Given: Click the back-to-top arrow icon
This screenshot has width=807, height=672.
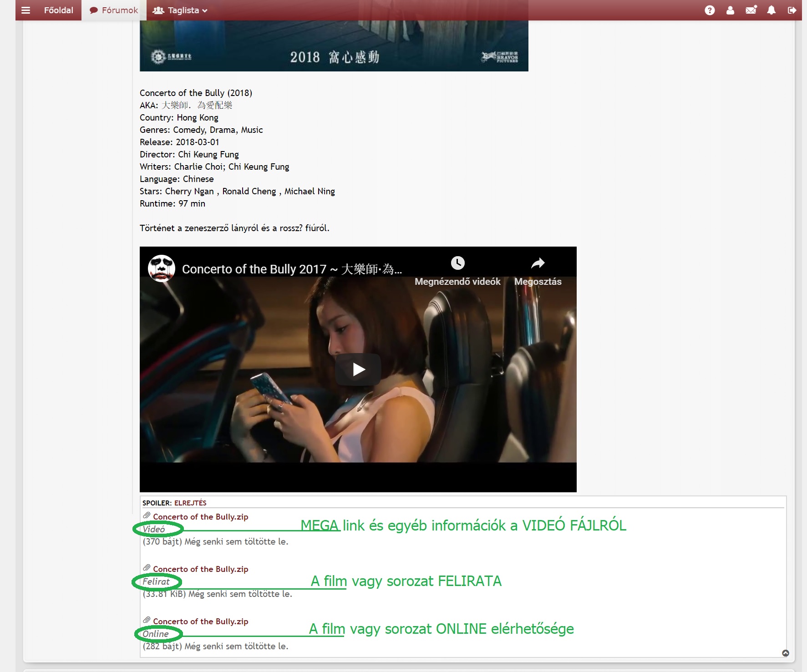Looking at the screenshot, I should (x=786, y=653).
